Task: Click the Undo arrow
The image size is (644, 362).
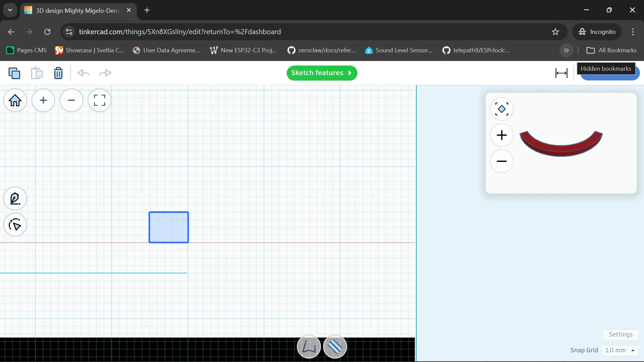Action: (x=83, y=73)
